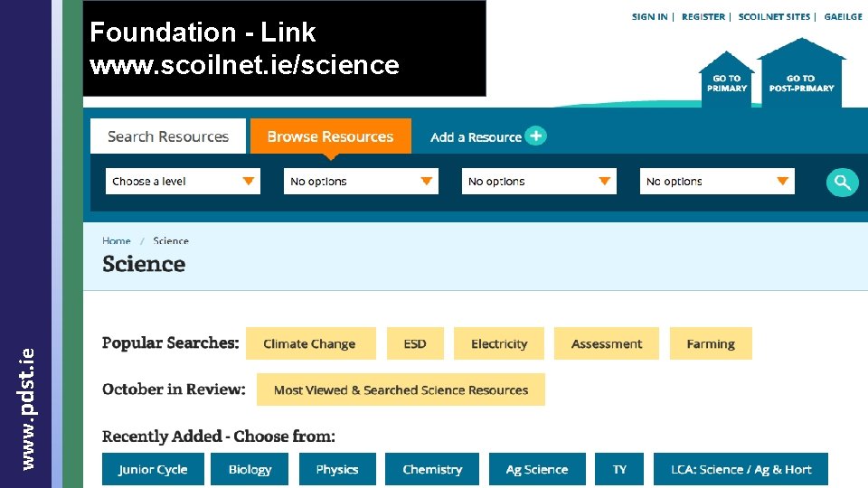The height and width of the screenshot is (488, 868).
Task: Open the last No options dropdown before search
Action: tap(717, 182)
